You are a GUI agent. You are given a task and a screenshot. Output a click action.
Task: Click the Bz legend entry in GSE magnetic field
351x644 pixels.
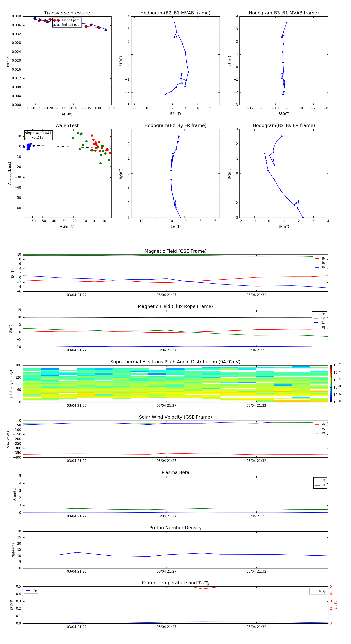tap(320, 267)
